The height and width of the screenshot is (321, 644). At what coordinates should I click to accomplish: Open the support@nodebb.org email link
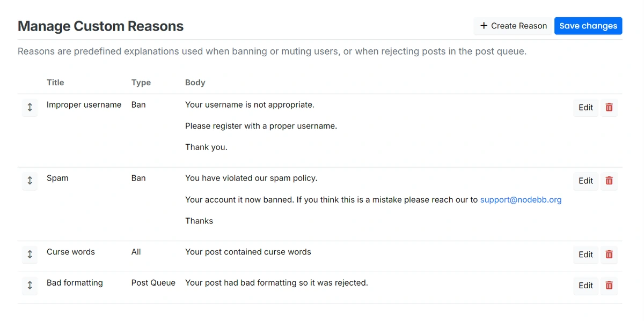(x=521, y=199)
